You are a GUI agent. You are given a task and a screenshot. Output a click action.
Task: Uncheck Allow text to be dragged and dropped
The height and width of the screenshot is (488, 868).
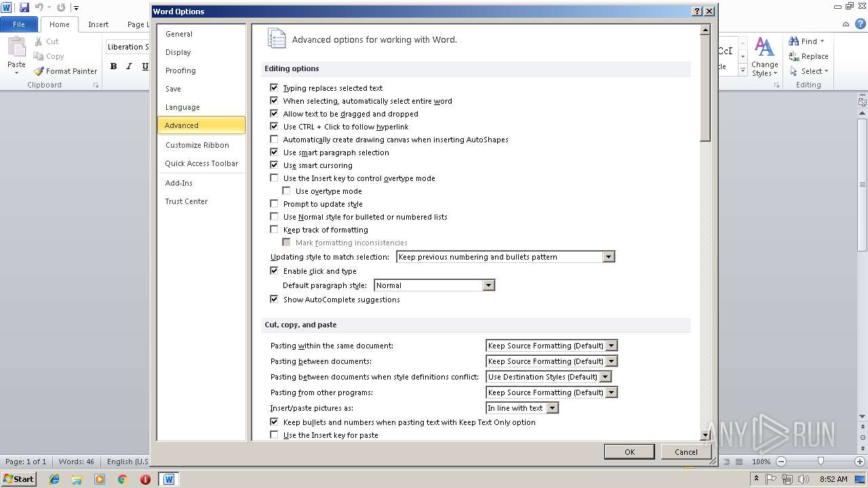tap(274, 114)
